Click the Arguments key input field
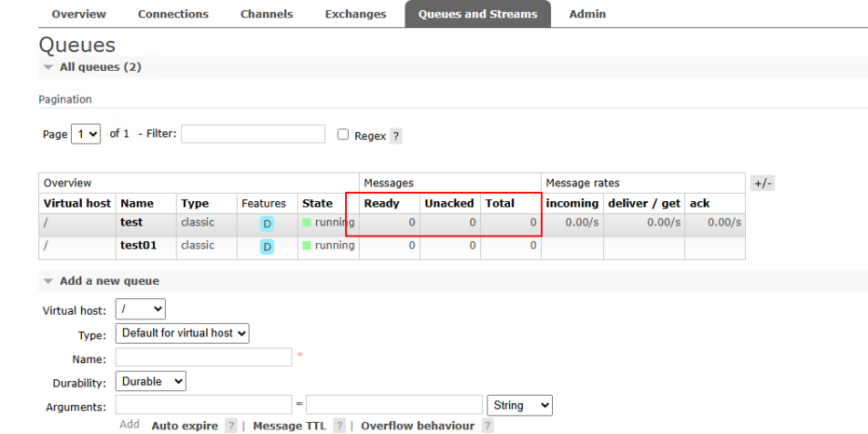Image resolution: width=868 pixels, height=434 pixels. pos(203,405)
